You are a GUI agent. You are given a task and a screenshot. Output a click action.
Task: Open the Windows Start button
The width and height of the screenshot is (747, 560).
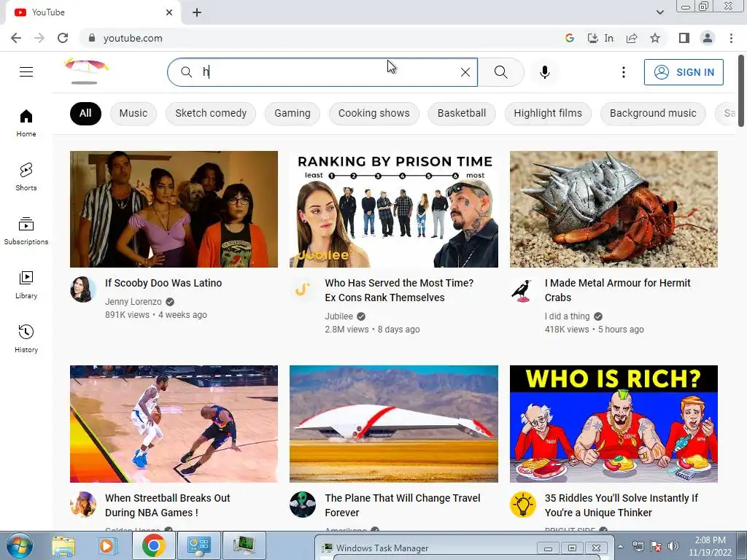tap(19, 545)
